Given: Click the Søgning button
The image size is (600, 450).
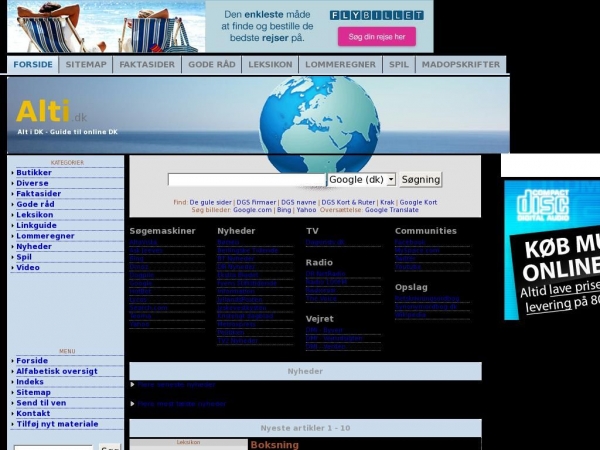Looking at the screenshot, I should 421,179.
